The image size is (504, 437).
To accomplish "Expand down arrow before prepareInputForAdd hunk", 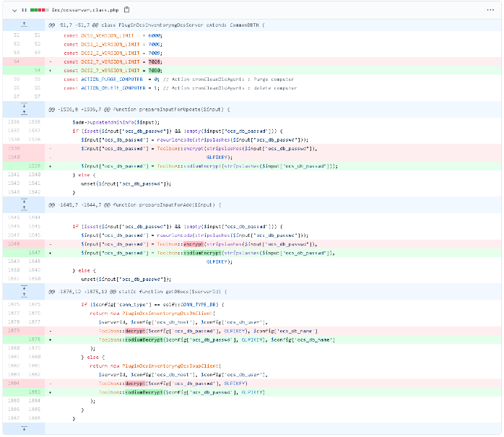I will coord(24,201).
